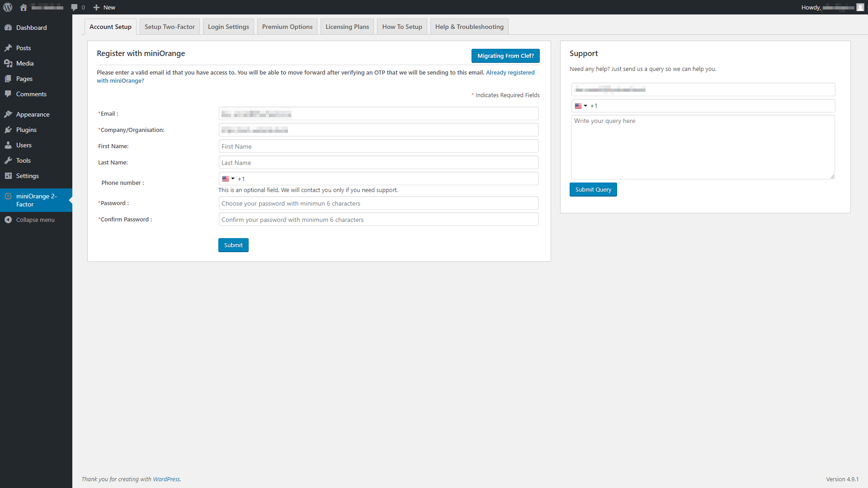Go to the Premium Options tab
The height and width of the screenshot is (488, 868).
point(287,27)
